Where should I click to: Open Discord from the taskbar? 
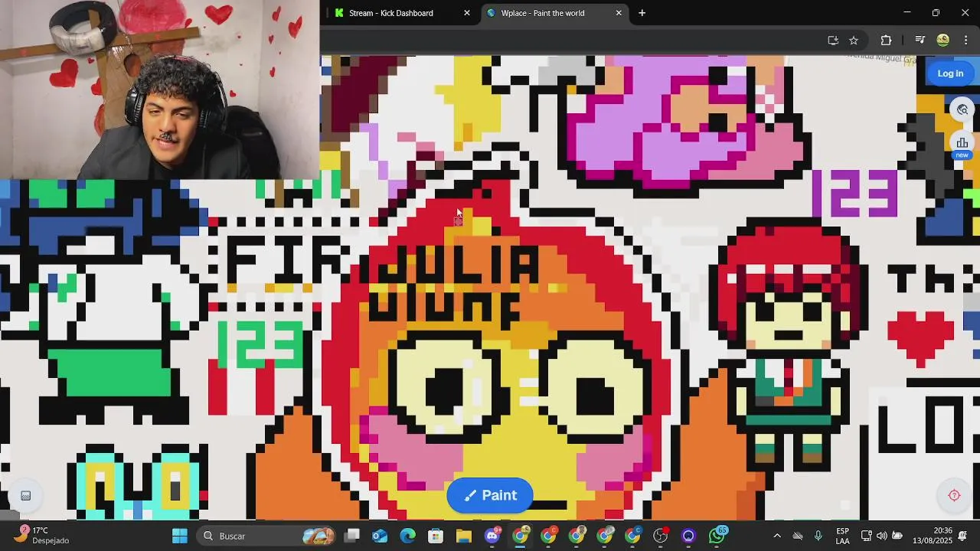492,536
